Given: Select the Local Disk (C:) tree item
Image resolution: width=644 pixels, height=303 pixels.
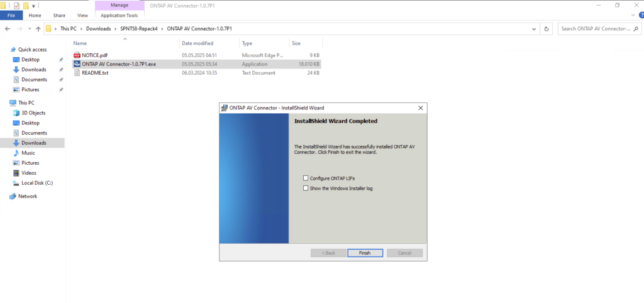Looking at the screenshot, I should (37, 183).
